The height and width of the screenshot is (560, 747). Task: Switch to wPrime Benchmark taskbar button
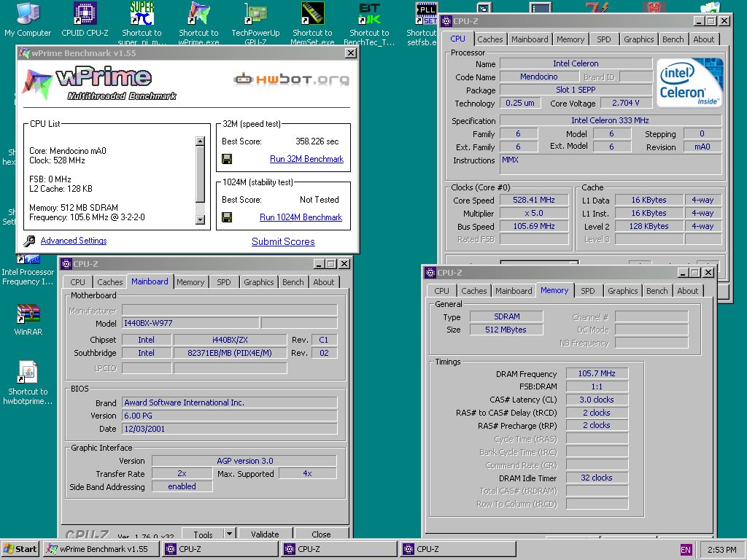click(x=102, y=549)
